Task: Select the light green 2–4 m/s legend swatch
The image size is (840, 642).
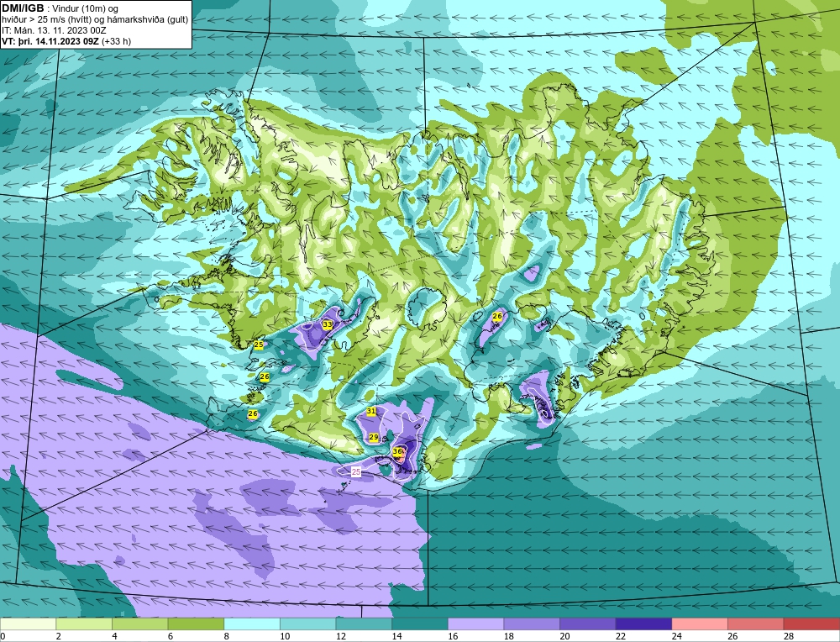Action: click(84, 624)
